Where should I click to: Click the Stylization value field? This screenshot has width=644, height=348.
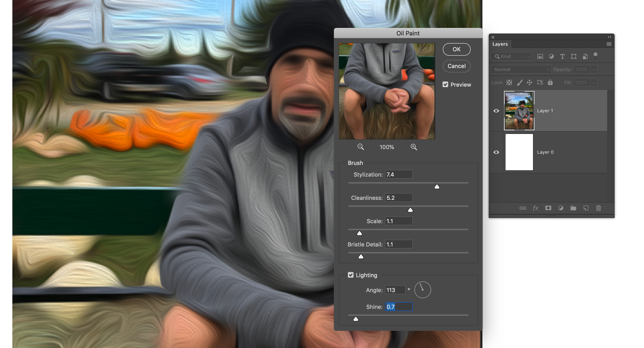[398, 174]
